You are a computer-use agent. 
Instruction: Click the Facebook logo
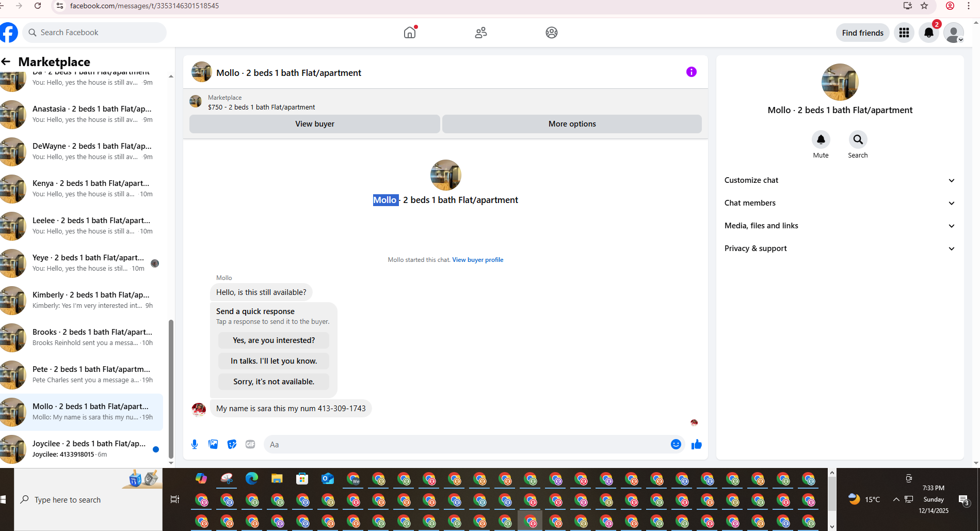(x=9, y=33)
